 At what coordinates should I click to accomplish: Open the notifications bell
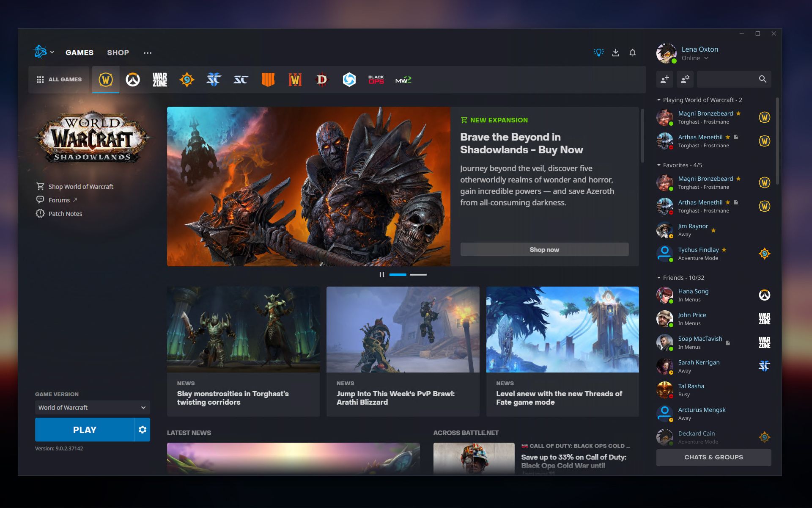633,52
